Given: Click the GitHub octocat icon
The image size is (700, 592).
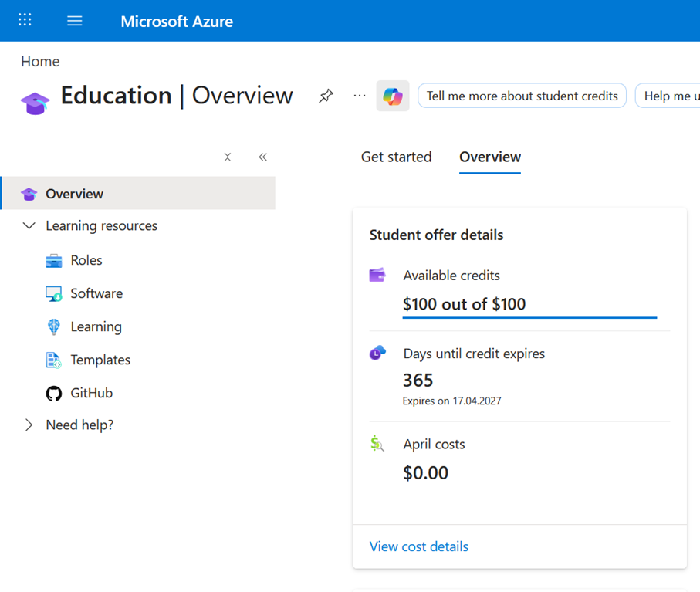Looking at the screenshot, I should (x=54, y=394).
